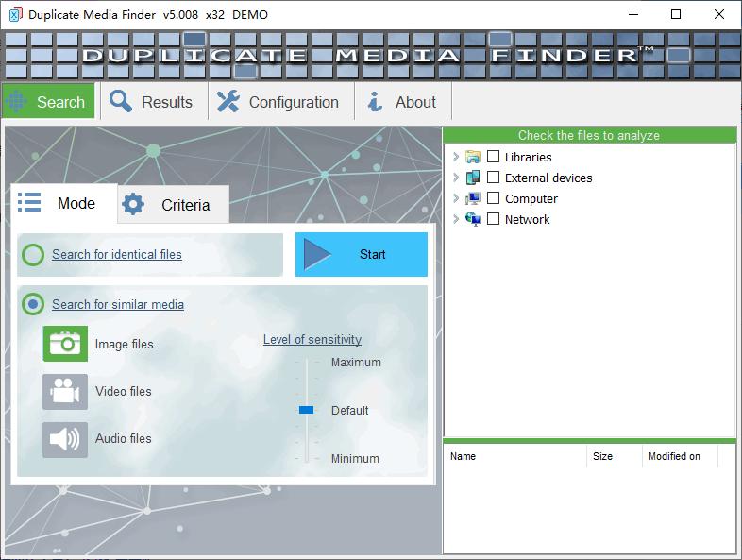Click the Mode list icon
Viewport: 742px width, 560px height.
coord(29,202)
